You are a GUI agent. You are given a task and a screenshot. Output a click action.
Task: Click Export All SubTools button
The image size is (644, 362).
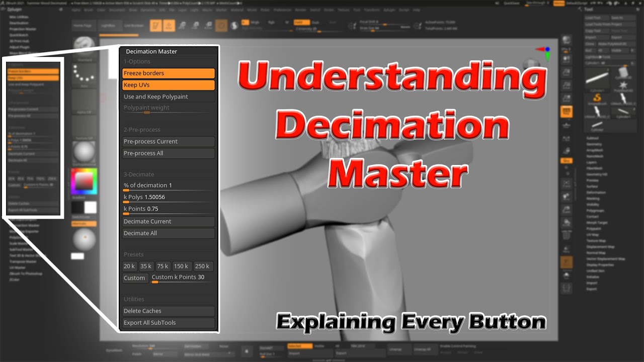(169, 323)
